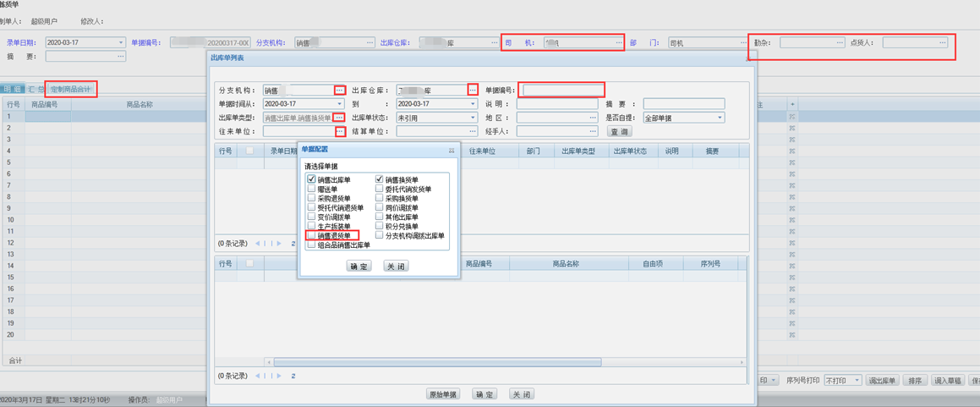The image size is (980, 407).
Task: Click 排序 button
Action: click(914, 380)
